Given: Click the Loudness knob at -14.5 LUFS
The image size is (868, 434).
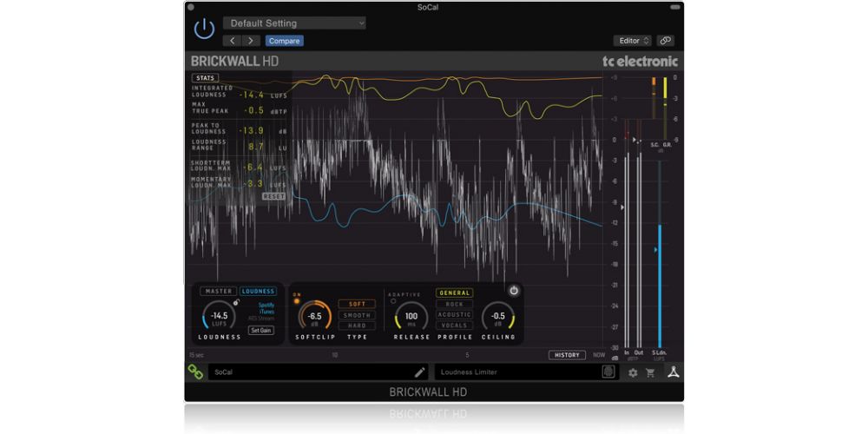Looking at the screenshot, I should click(x=220, y=317).
